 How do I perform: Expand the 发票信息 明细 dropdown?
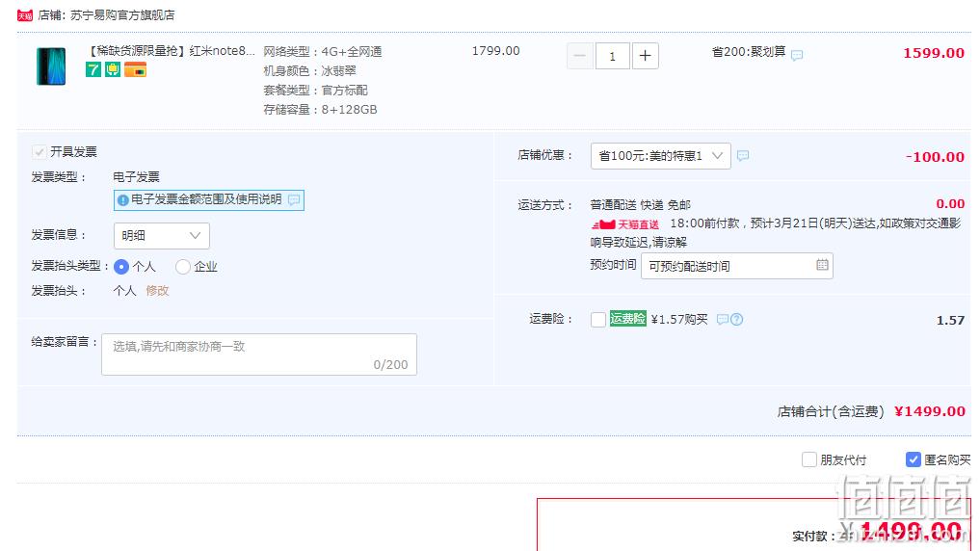[161, 236]
